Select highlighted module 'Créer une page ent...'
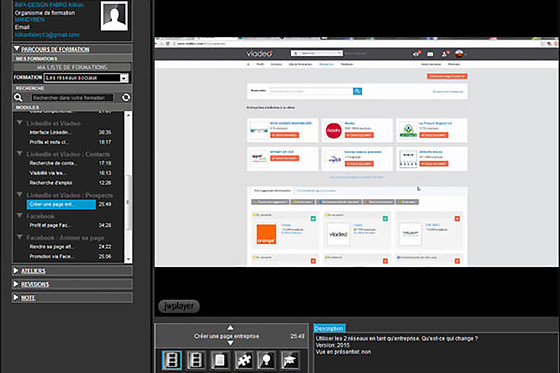The width and height of the screenshot is (560, 373). pyautogui.click(x=61, y=204)
